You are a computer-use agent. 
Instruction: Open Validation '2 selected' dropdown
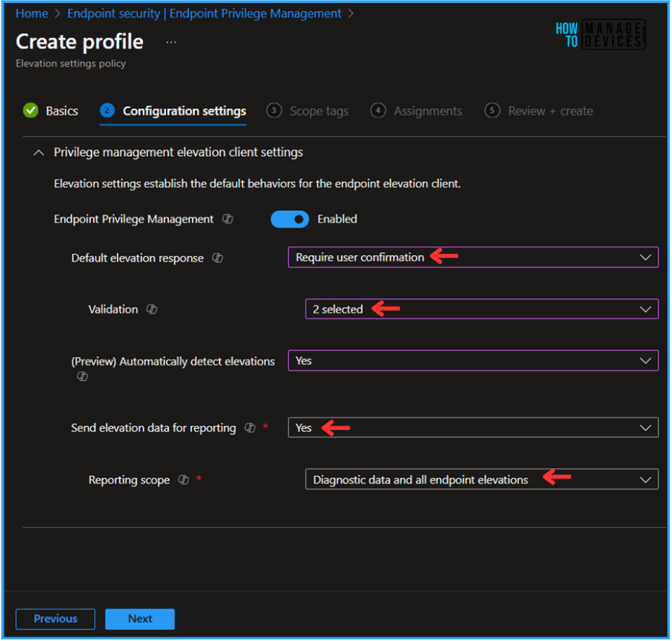click(481, 309)
